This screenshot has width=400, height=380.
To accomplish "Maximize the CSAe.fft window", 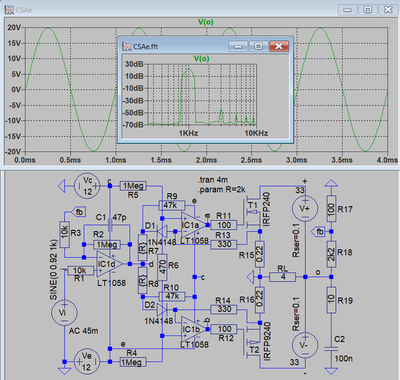I will click(258, 46).
